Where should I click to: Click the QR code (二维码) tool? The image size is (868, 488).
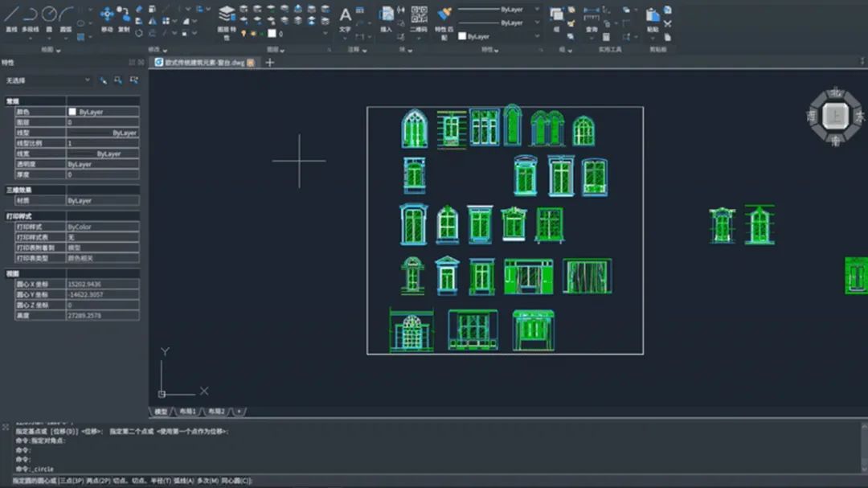click(419, 16)
